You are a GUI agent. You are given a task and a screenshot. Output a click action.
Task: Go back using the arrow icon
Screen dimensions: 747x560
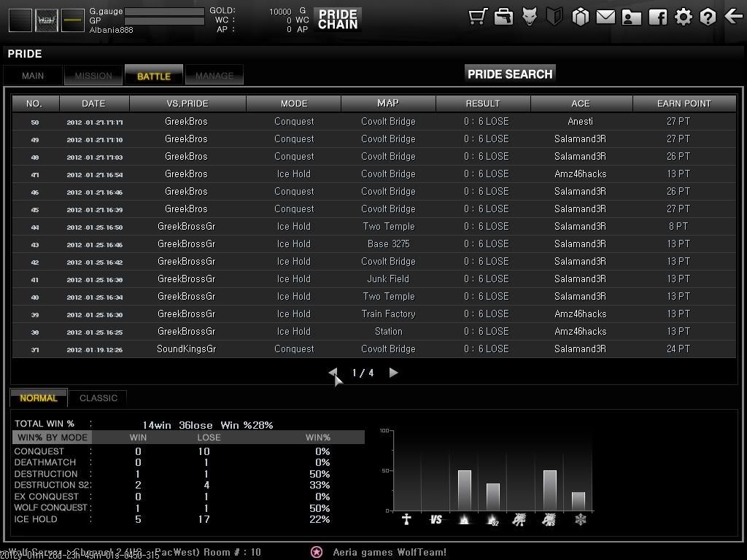click(733, 17)
